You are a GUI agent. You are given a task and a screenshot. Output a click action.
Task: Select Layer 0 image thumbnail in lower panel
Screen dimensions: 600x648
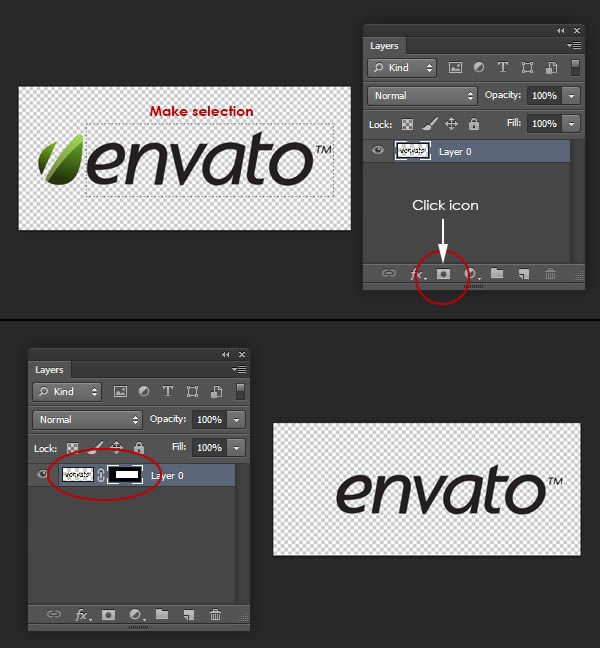coord(77,474)
